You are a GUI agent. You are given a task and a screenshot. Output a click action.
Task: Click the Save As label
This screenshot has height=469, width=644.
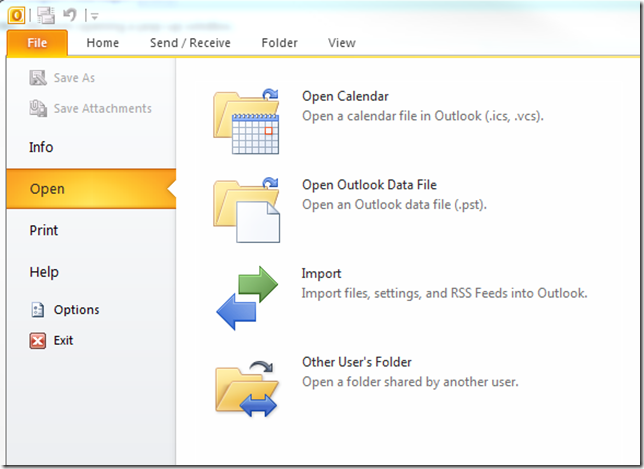[74, 78]
